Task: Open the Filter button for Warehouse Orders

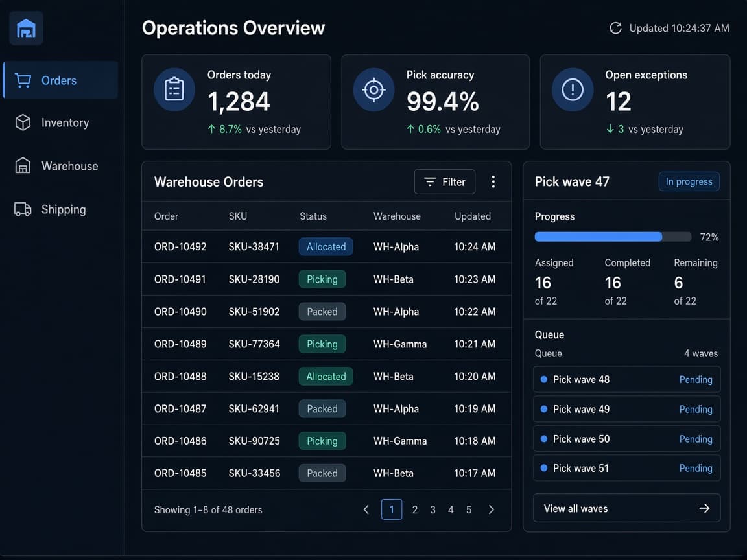Action: point(444,181)
